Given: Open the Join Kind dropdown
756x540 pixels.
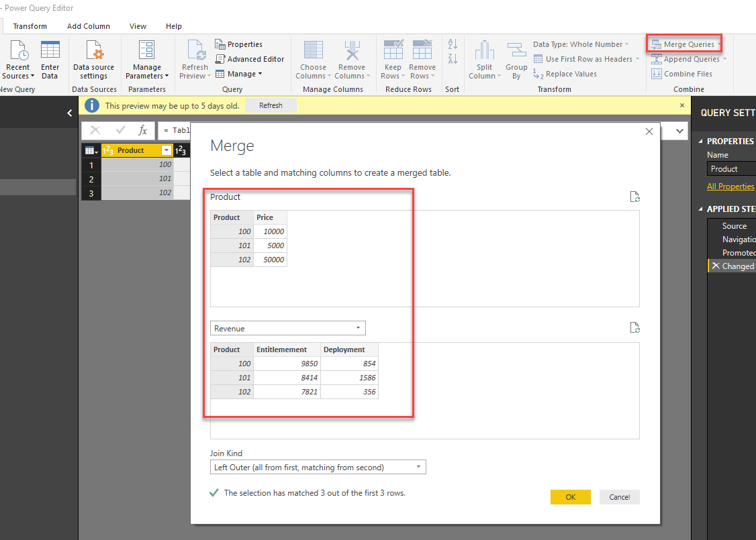Looking at the screenshot, I should pos(318,467).
